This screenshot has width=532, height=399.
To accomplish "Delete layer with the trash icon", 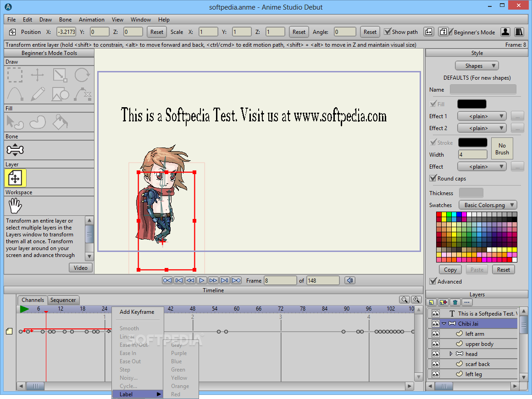I will tap(455, 302).
